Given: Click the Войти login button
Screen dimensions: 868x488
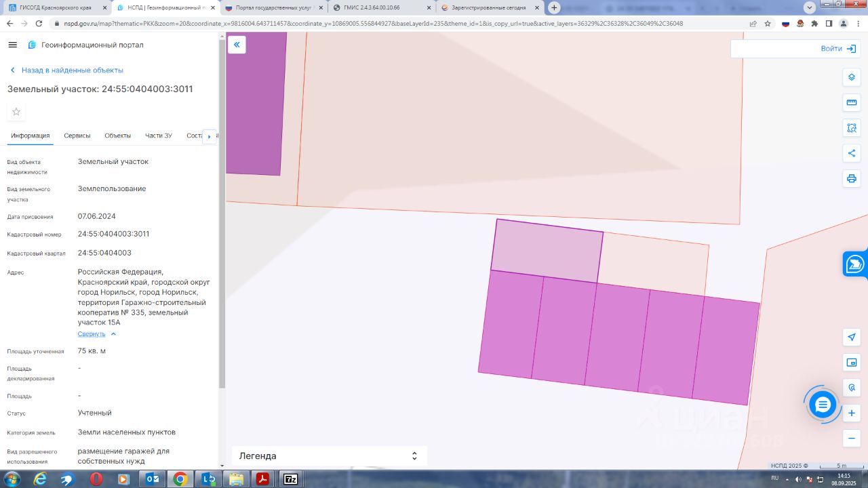Looking at the screenshot, I should point(838,49).
